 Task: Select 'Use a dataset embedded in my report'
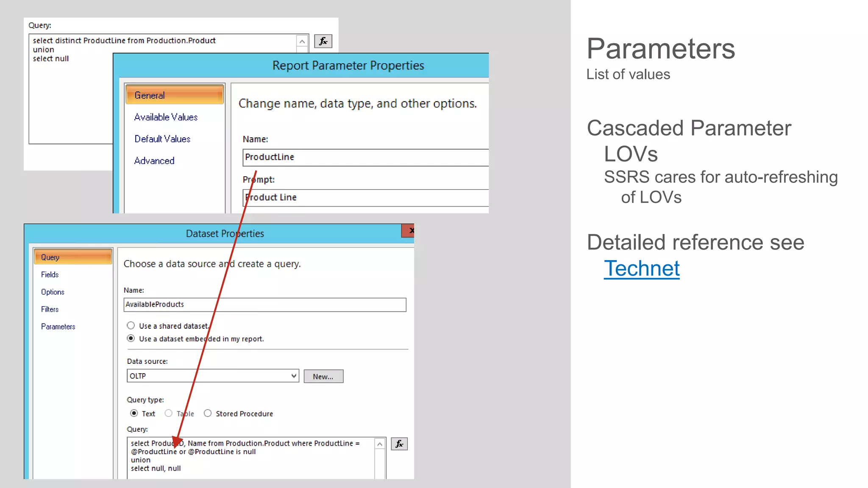tap(131, 338)
